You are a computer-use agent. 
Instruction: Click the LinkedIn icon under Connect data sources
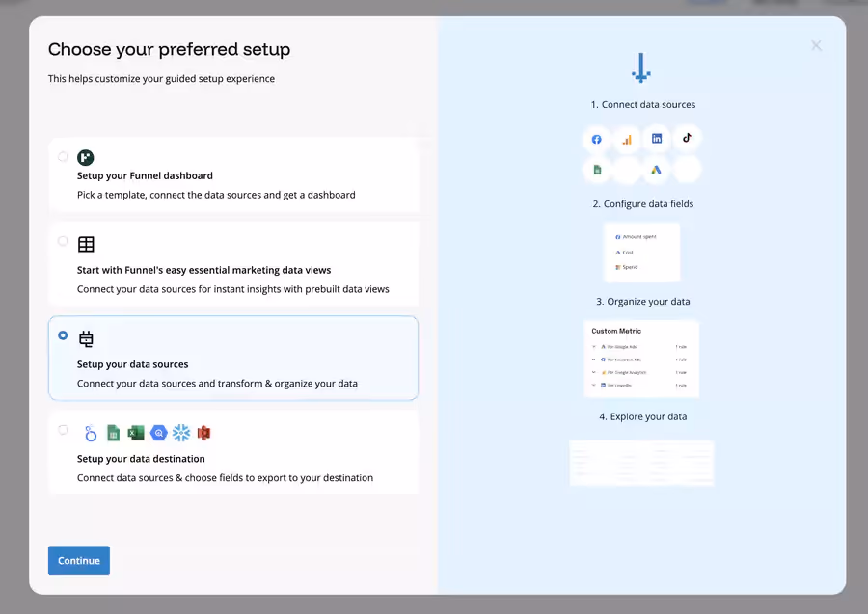657,138
